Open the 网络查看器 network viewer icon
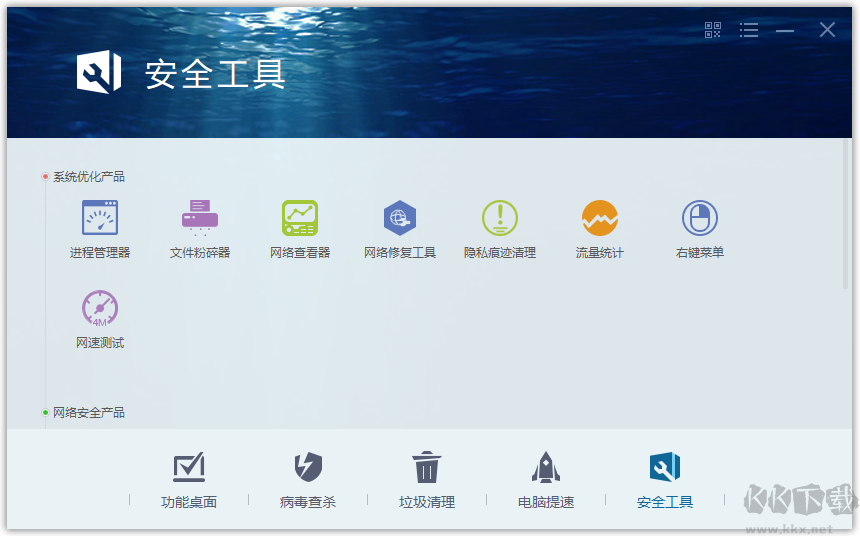The image size is (860, 536). (299, 218)
